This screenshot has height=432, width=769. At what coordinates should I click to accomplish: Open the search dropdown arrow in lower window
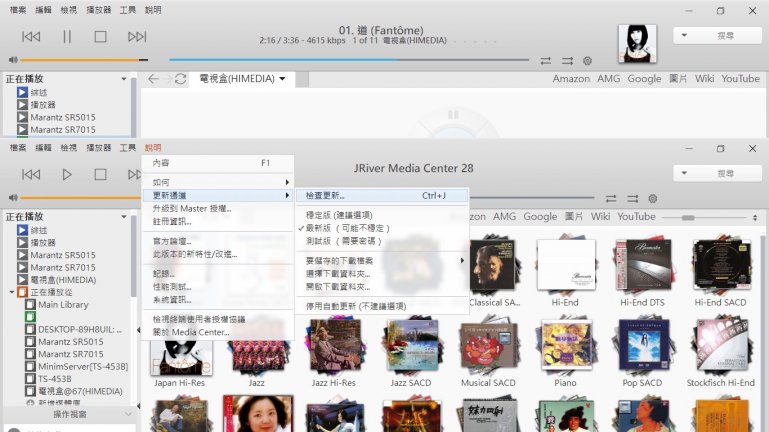tap(684, 174)
